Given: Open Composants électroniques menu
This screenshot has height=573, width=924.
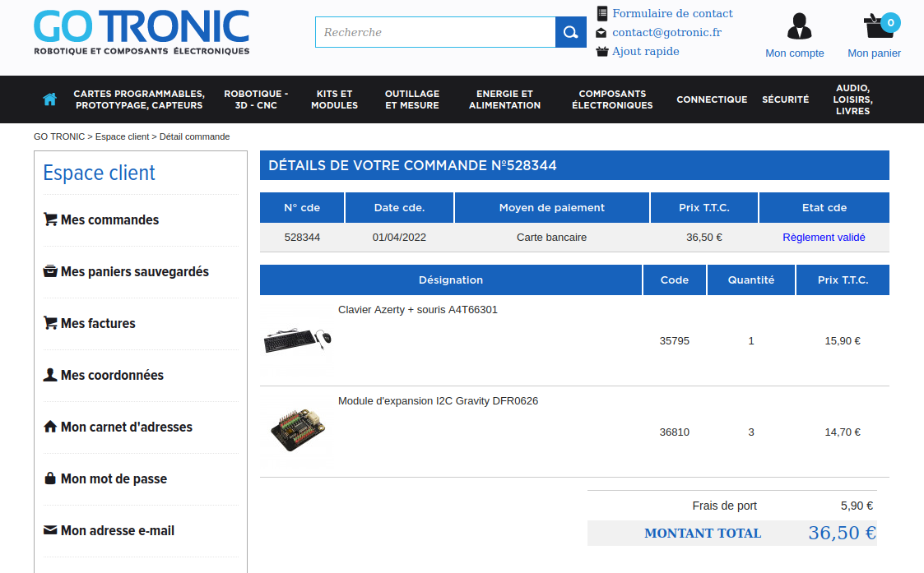Looking at the screenshot, I should tap(612, 99).
